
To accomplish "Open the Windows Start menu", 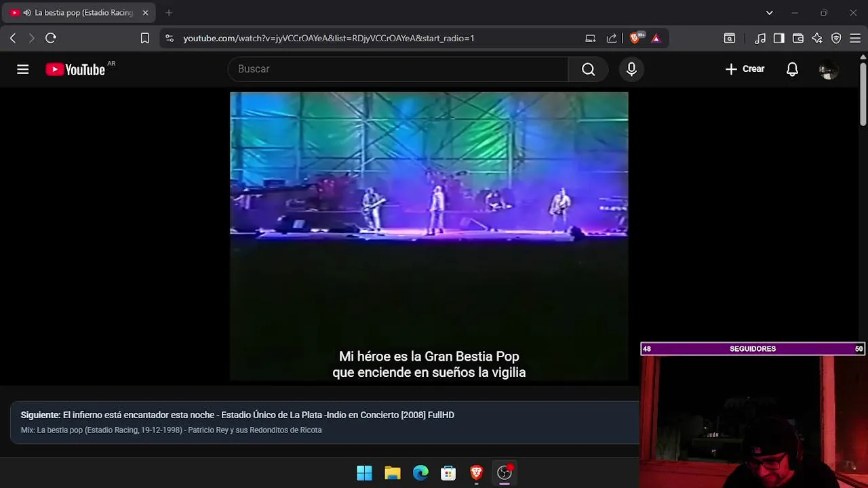I will tap(364, 473).
